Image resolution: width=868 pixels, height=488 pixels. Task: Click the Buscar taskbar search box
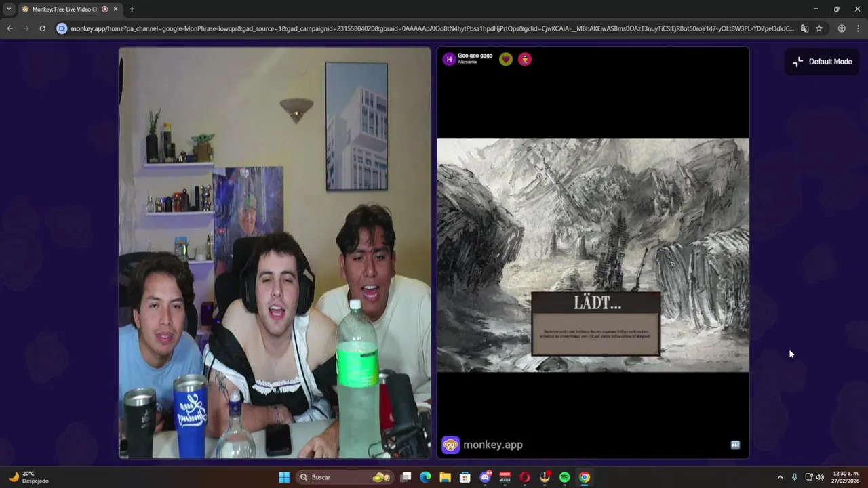point(344,477)
